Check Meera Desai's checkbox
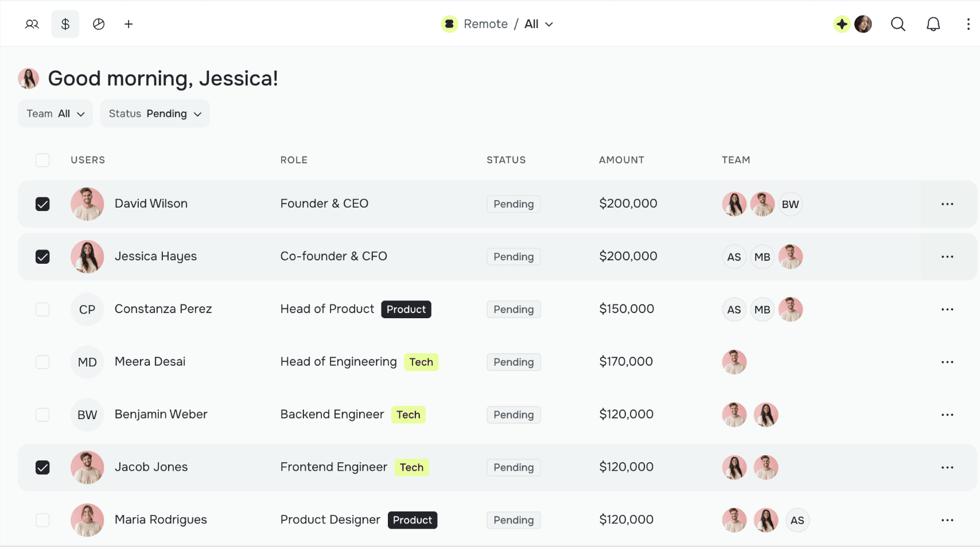 coord(42,362)
